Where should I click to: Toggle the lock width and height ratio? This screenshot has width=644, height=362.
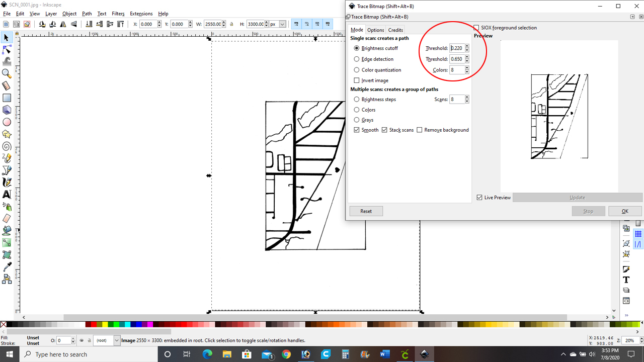tap(231, 24)
